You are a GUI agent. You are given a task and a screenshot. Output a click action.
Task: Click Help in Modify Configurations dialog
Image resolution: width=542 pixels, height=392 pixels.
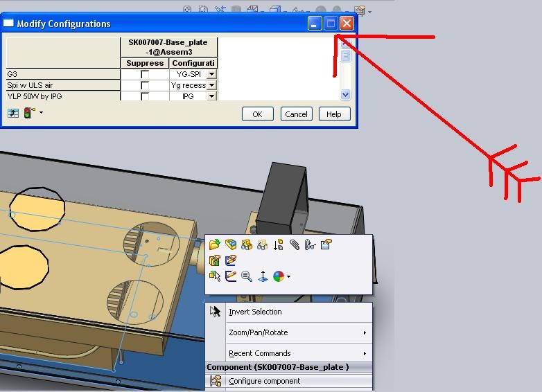click(334, 114)
